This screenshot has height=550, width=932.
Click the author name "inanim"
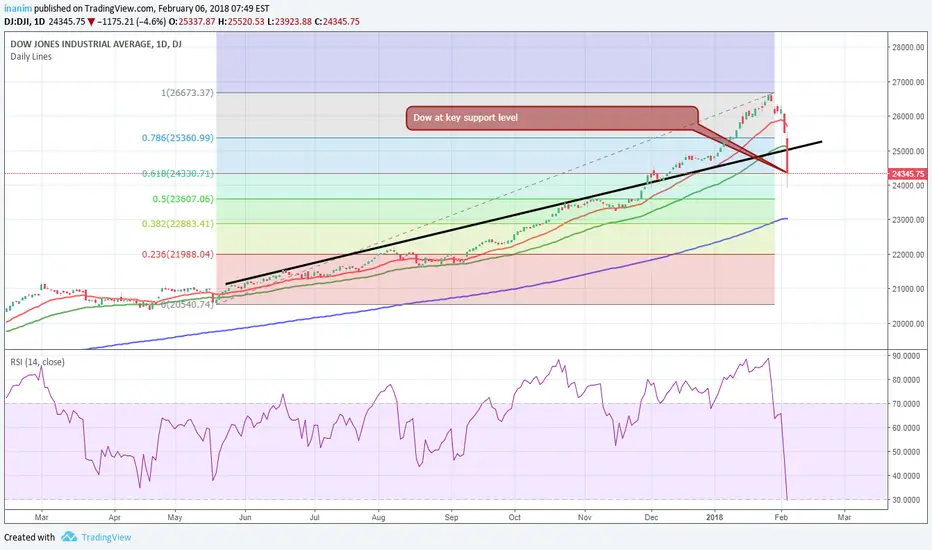click(x=18, y=8)
